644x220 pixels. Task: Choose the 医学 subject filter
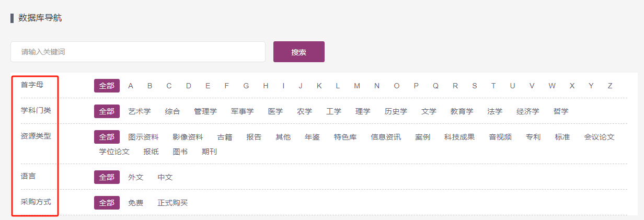tap(275, 111)
